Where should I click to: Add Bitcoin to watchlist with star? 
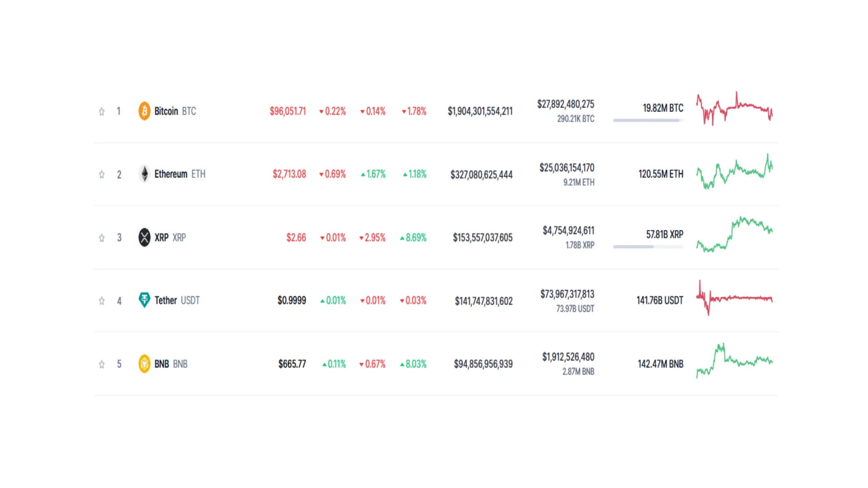pos(102,111)
